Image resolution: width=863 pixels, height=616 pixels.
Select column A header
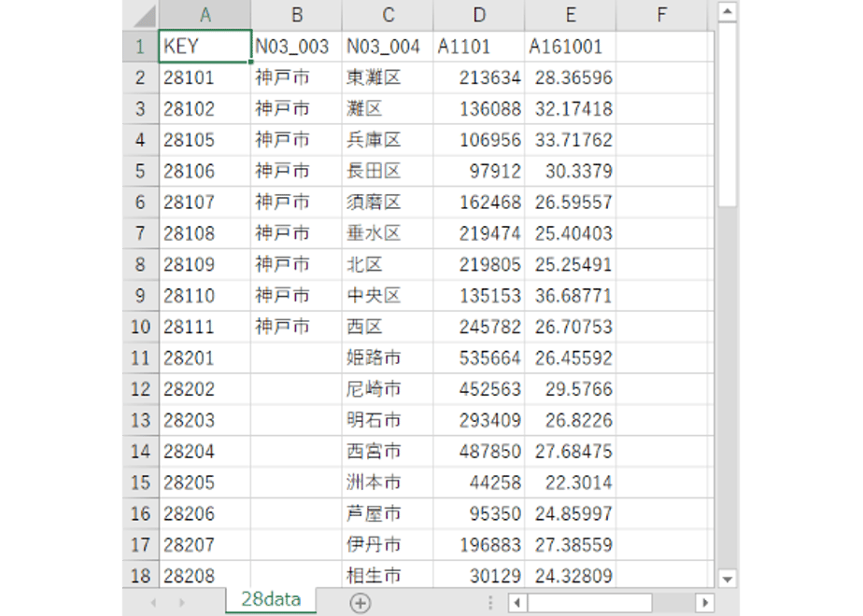[205, 15]
